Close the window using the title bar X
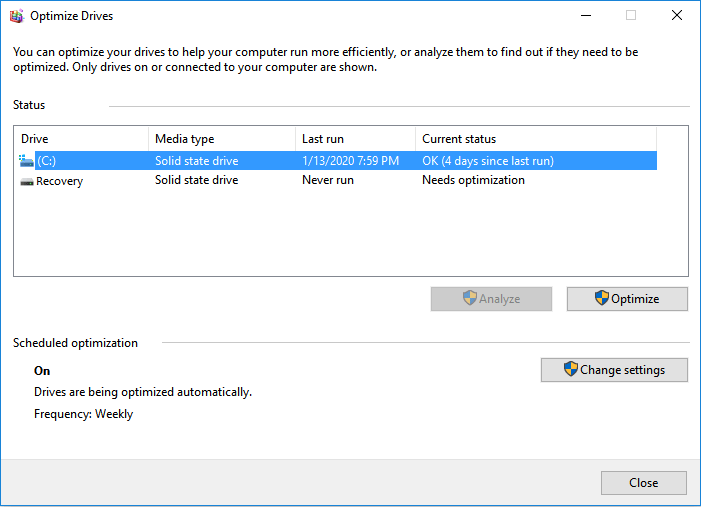Viewport: 701px width, 507px height. 677,16
